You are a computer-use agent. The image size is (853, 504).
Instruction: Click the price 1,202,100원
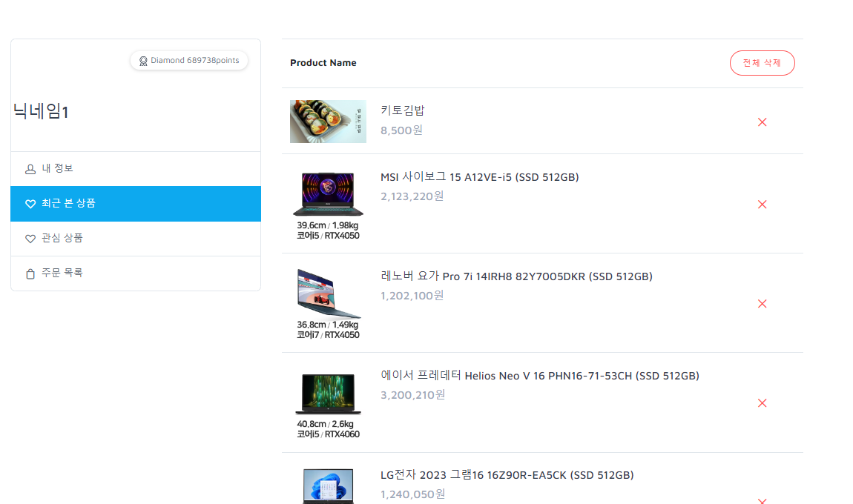click(412, 296)
